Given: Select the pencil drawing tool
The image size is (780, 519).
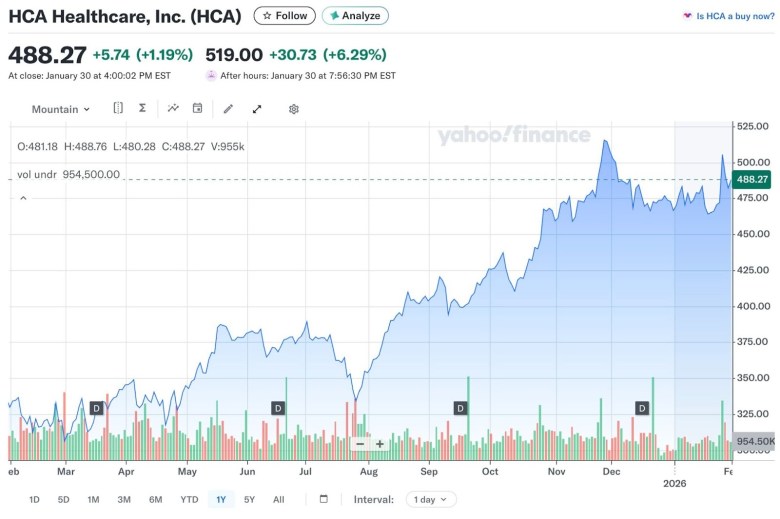Looking at the screenshot, I should (228, 108).
